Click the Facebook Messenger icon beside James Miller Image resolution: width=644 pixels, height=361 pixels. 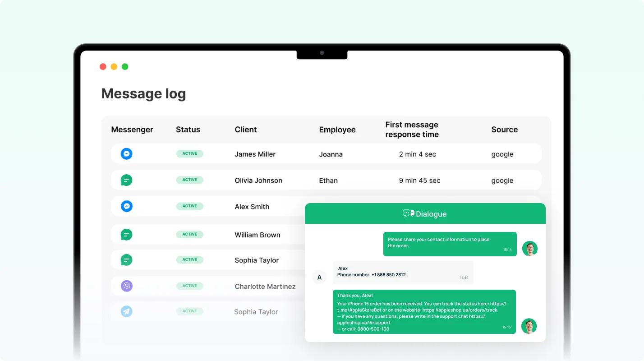point(127,154)
